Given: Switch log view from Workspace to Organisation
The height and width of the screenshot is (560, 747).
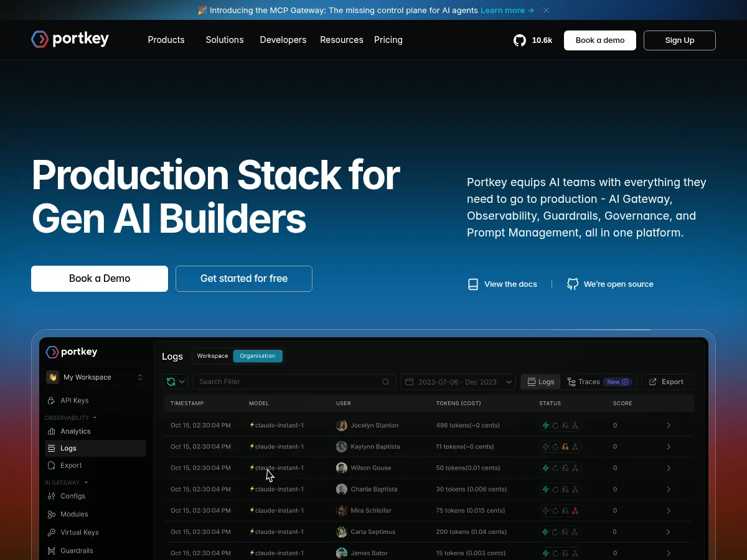Looking at the screenshot, I should [258, 356].
